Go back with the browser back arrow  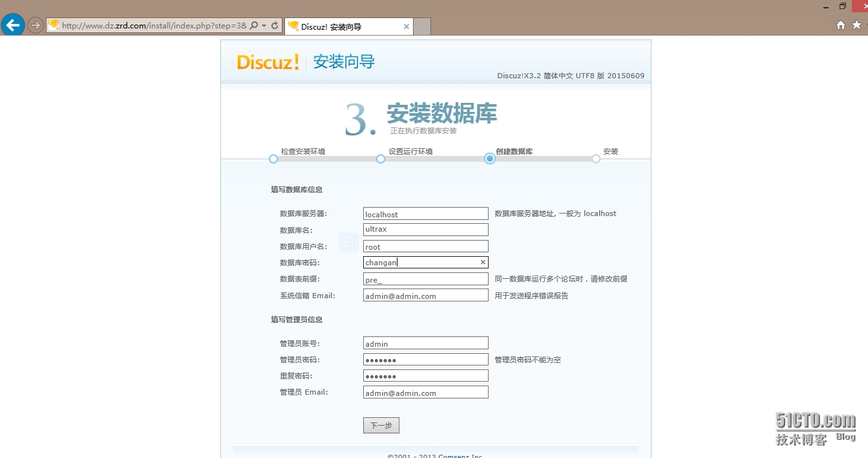(x=13, y=25)
